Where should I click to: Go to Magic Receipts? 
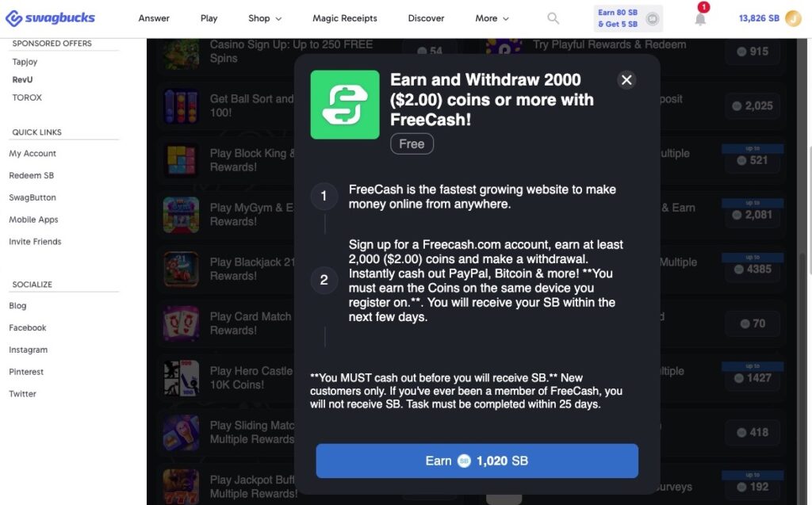(x=344, y=18)
